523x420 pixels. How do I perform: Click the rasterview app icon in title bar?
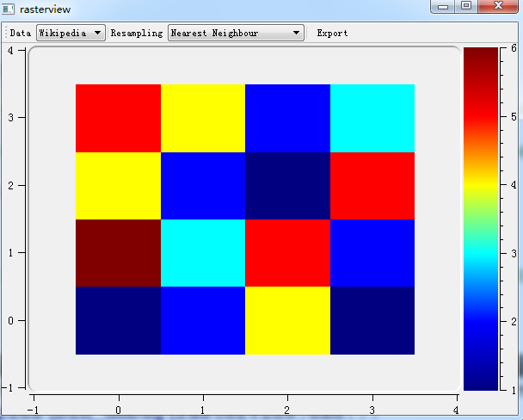[x=9, y=9]
